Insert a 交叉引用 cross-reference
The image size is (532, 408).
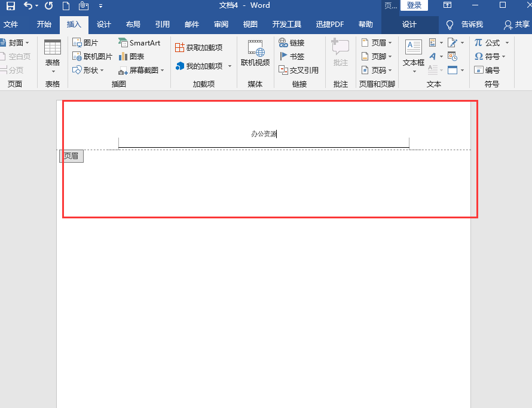[298, 70]
